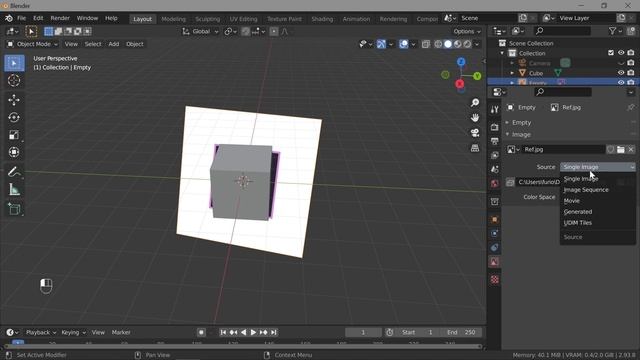Open the Object Constraints properties tab
The image size is (640, 360).
click(495, 248)
